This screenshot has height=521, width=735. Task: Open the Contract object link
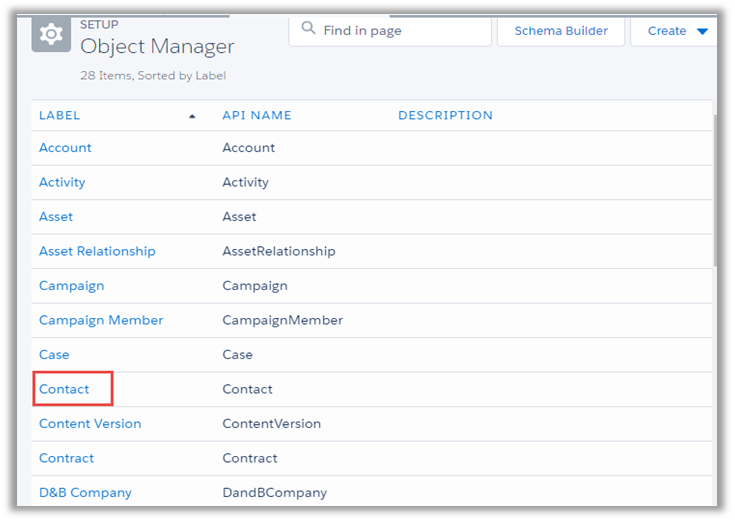coord(66,458)
